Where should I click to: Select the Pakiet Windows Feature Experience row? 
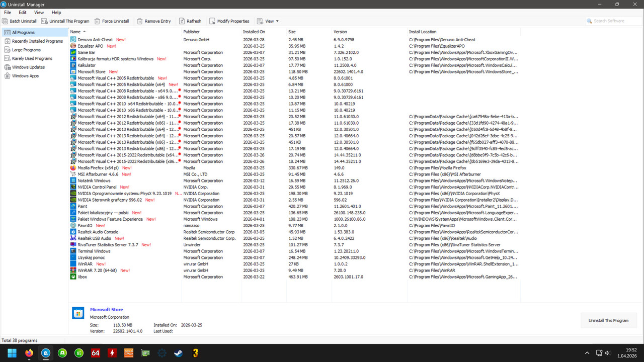[x=294, y=219]
